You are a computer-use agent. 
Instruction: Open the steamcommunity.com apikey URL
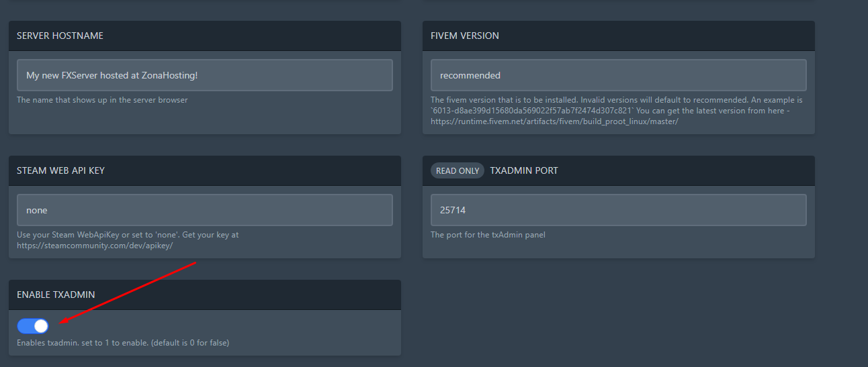[95, 246]
